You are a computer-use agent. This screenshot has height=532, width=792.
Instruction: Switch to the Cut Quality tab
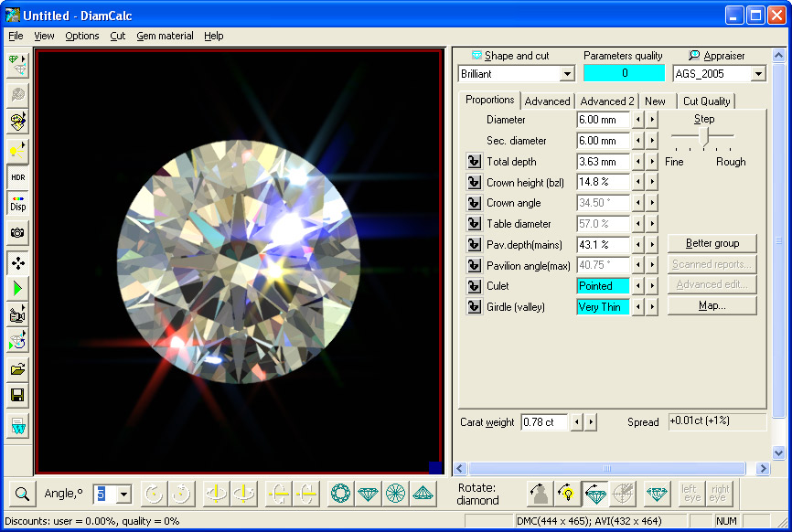706,101
